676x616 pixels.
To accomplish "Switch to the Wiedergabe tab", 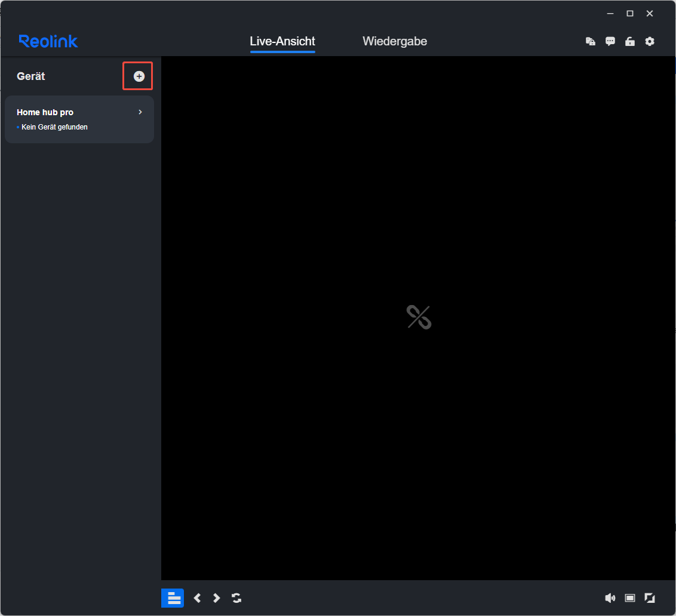I will pos(395,41).
